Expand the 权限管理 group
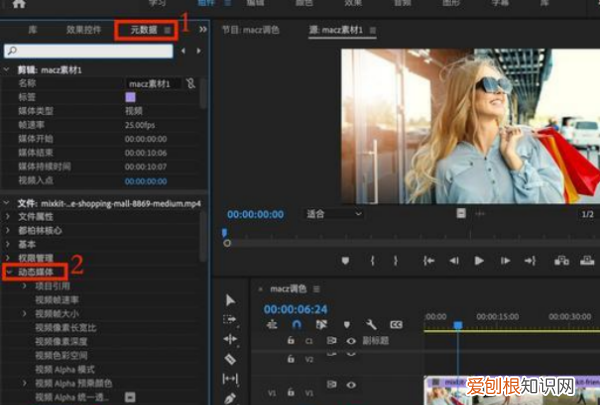600x405 pixels. 8,258
